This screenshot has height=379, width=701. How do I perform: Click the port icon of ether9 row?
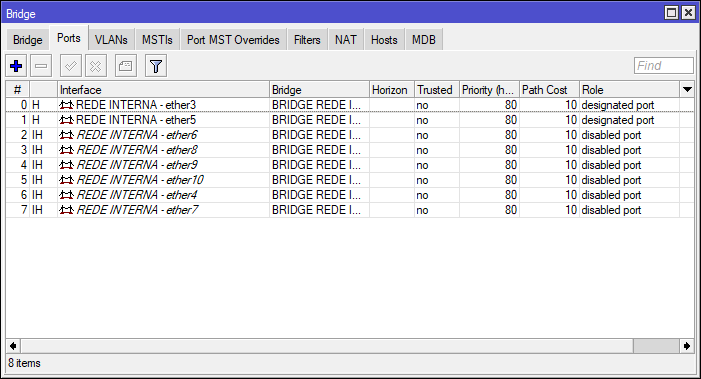pyautogui.click(x=66, y=165)
